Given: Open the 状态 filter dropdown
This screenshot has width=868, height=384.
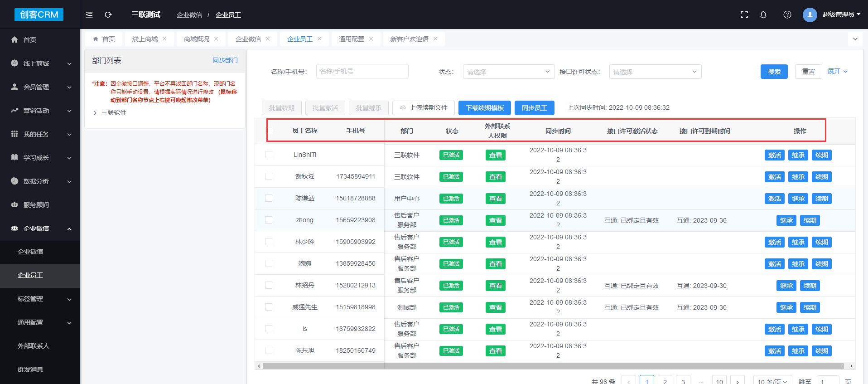Looking at the screenshot, I should point(508,72).
